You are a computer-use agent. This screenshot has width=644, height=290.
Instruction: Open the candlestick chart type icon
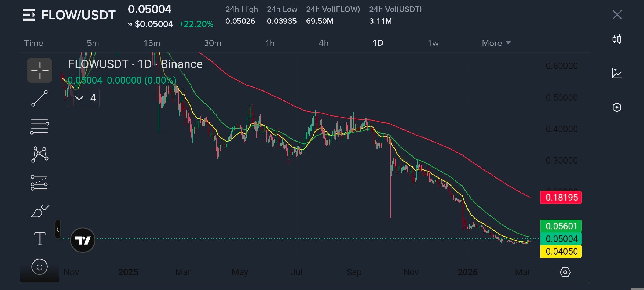tap(617, 39)
